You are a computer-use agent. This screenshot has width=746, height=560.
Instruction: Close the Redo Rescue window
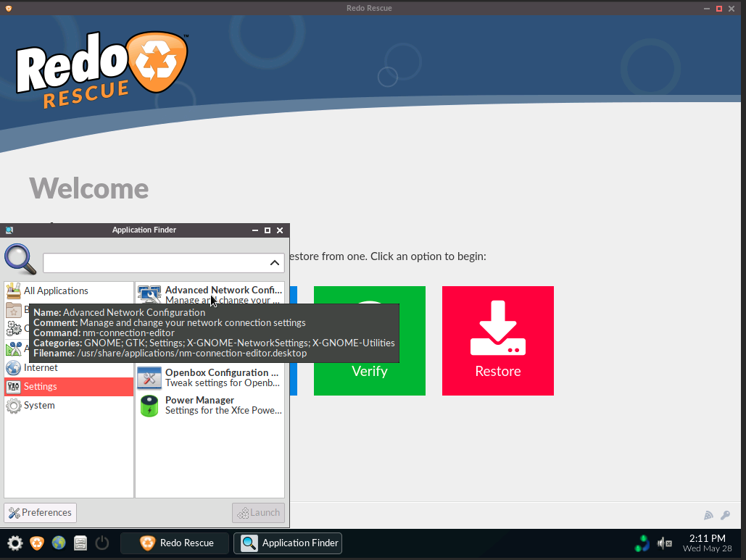732,9
